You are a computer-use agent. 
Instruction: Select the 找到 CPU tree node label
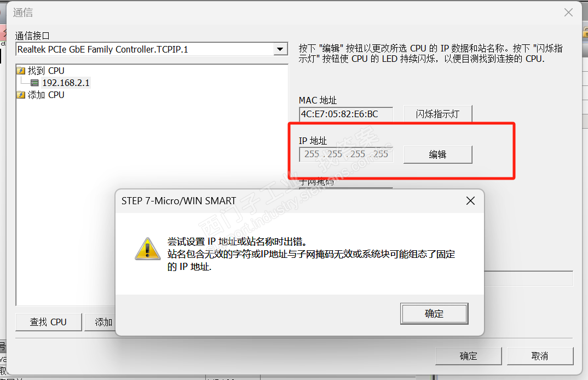pos(46,71)
